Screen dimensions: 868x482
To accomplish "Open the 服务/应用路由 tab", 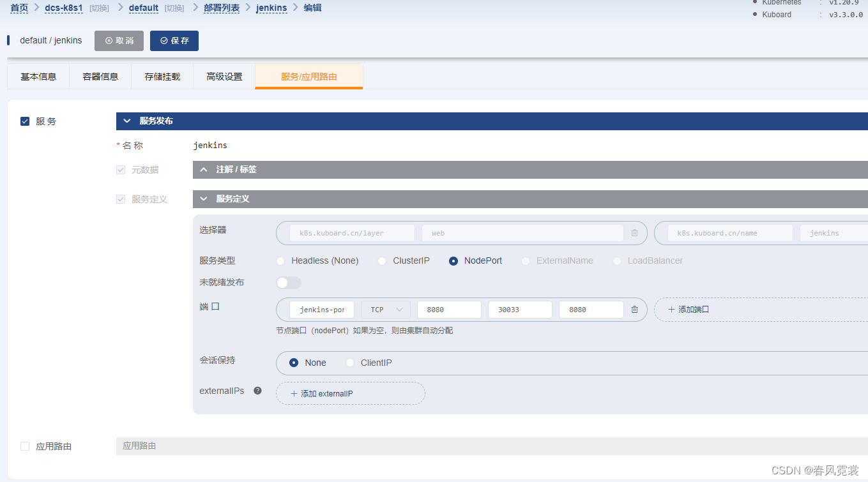I will [309, 77].
